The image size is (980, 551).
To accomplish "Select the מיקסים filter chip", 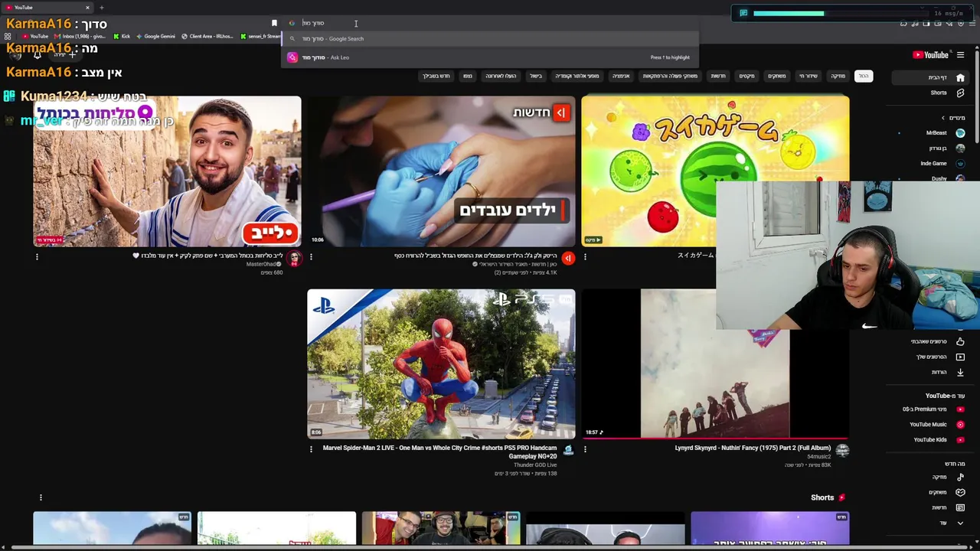I will pyautogui.click(x=746, y=76).
